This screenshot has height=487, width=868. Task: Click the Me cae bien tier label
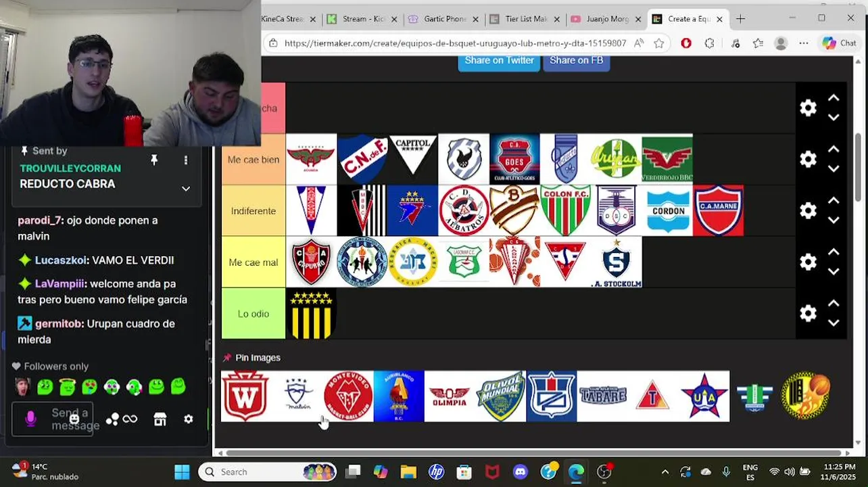[254, 160]
